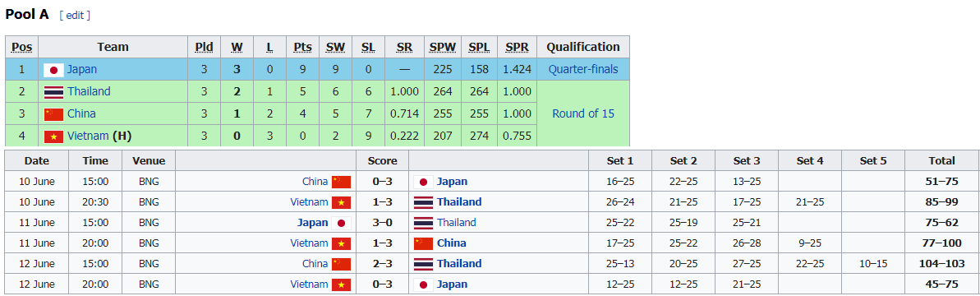
Task: Click the SW abbreviation column header
Action: point(336,47)
